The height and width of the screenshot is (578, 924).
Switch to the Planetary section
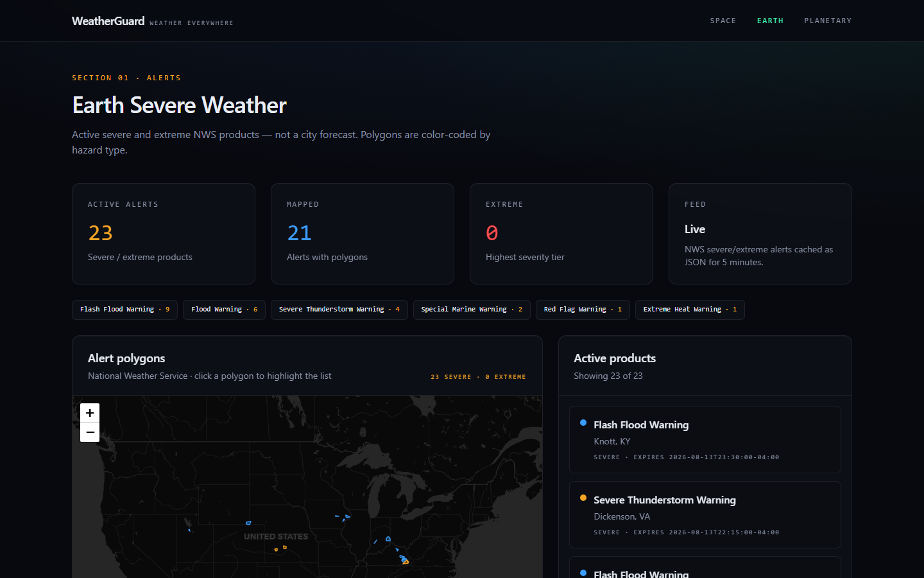coord(828,21)
